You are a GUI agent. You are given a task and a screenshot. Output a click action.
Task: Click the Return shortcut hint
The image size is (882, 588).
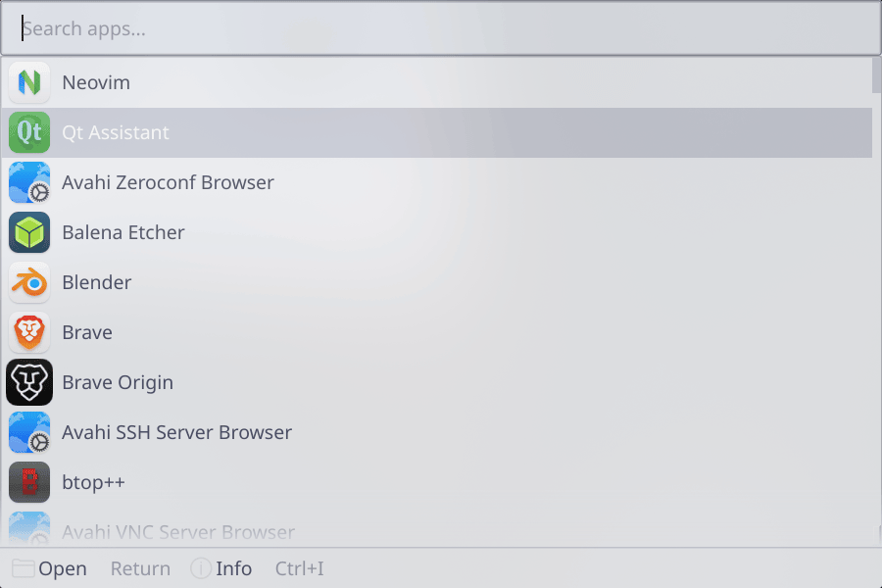point(140,568)
